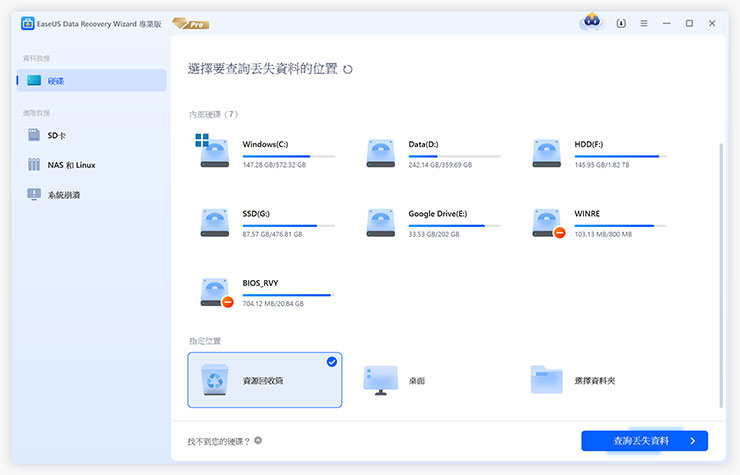Click the folder icon to choose a folder
740x475 pixels.
(x=547, y=380)
